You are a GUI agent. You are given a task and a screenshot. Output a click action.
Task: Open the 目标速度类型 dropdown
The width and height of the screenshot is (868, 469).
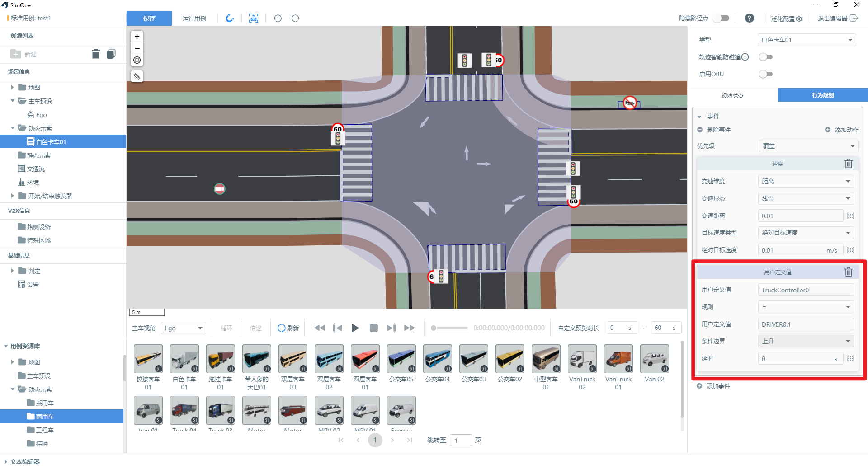(806, 233)
